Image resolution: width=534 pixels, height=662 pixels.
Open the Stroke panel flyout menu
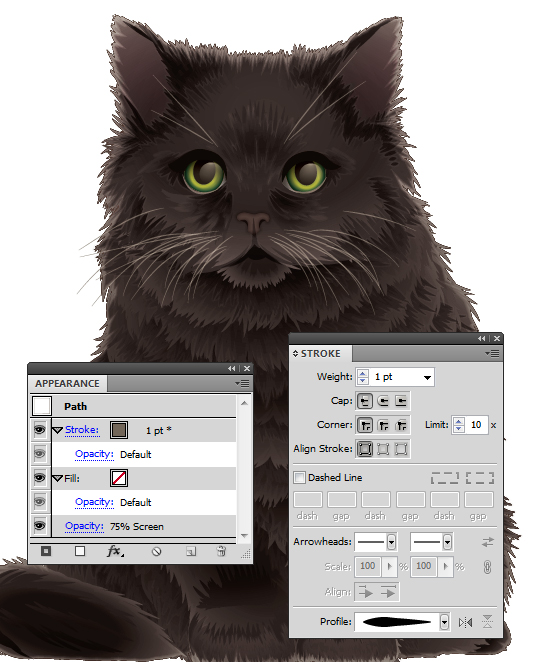tap(493, 353)
